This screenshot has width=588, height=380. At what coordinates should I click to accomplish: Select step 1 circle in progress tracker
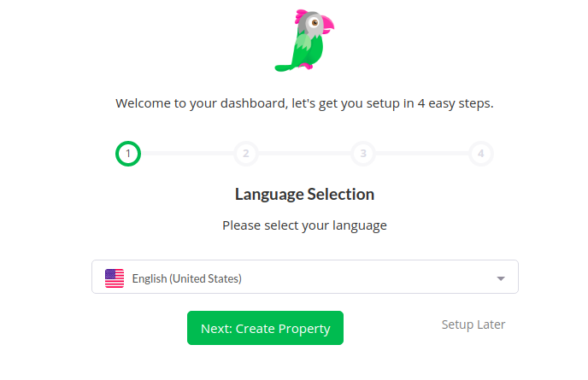pyautogui.click(x=128, y=154)
